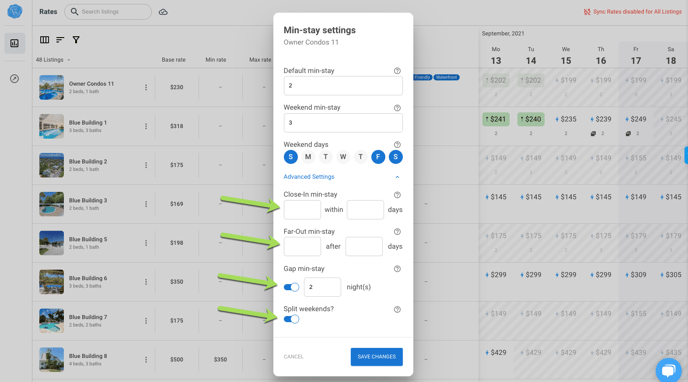Click the Sync Rates disabled warning icon

(x=587, y=12)
